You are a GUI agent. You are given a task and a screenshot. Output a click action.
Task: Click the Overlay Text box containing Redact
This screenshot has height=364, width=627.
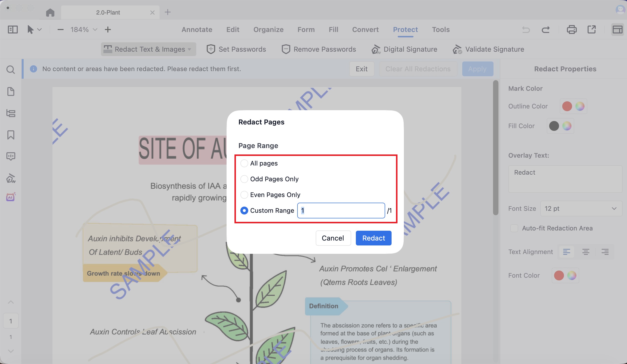pyautogui.click(x=565, y=179)
